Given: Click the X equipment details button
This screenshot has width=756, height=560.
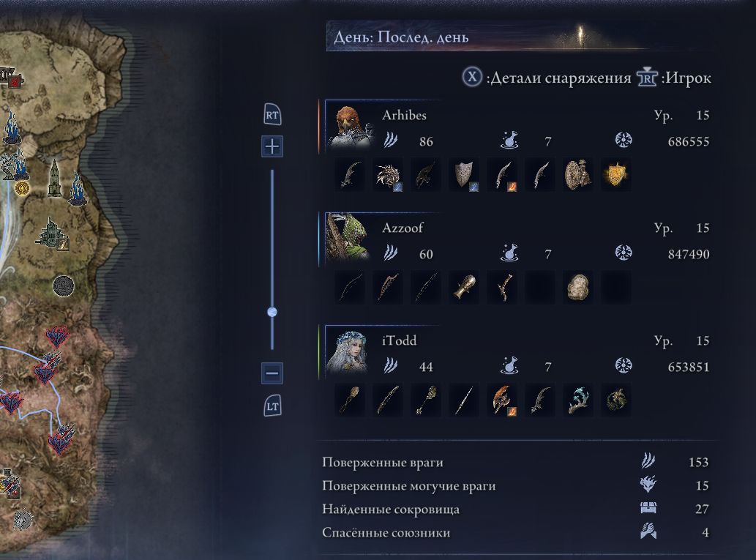Looking at the screenshot, I should [x=472, y=77].
